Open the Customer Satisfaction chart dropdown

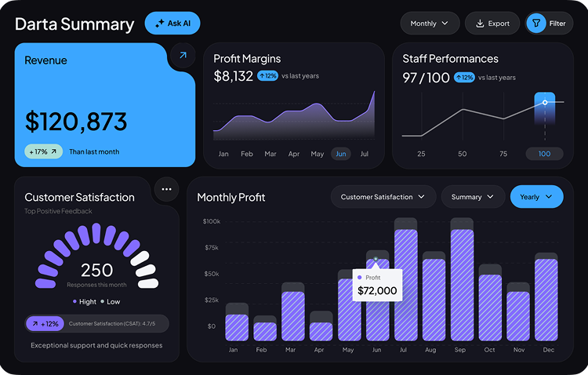pyautogui.click(x=383, y=197)
